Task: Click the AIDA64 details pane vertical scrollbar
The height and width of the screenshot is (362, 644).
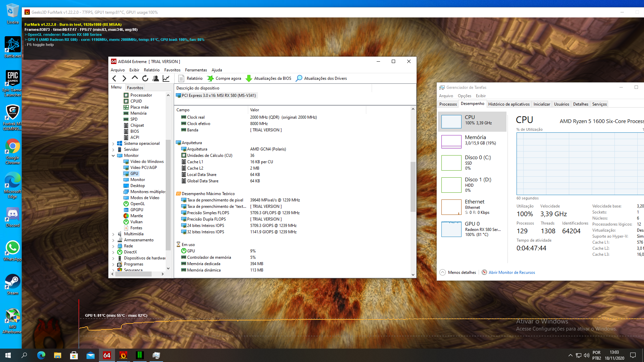Action: pos(413,186)
